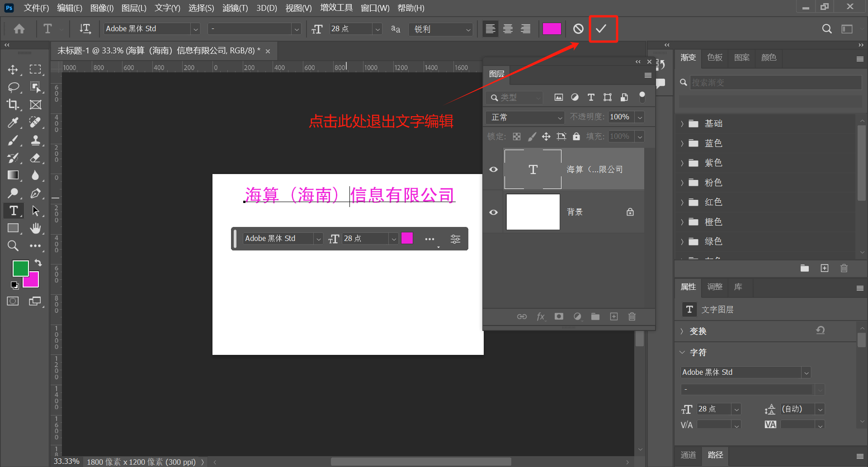The image size is (868, 467).
Task: Create new gradient group folder
Action: (x=805, y=269)
